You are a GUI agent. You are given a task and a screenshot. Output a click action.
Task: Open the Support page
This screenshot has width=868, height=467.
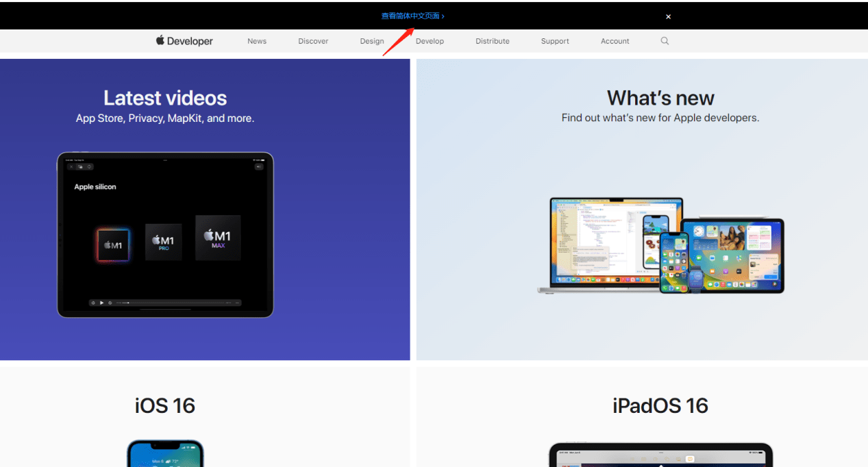coord(555,41)
